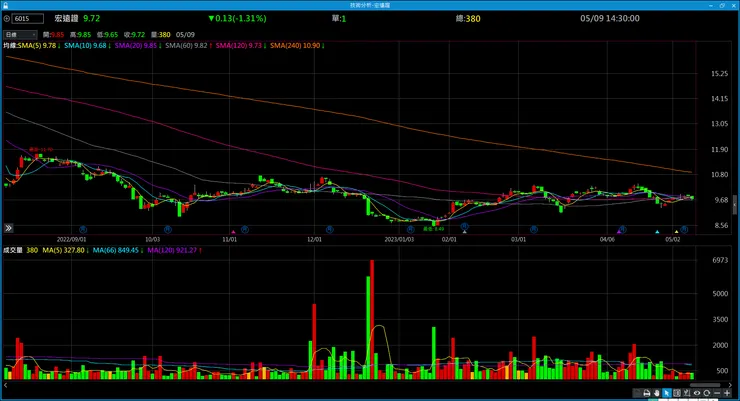Click the SMA(10) 9.68 indicator label
The image size is (740, 401).
pyautogui.click(x=87, y=46)
